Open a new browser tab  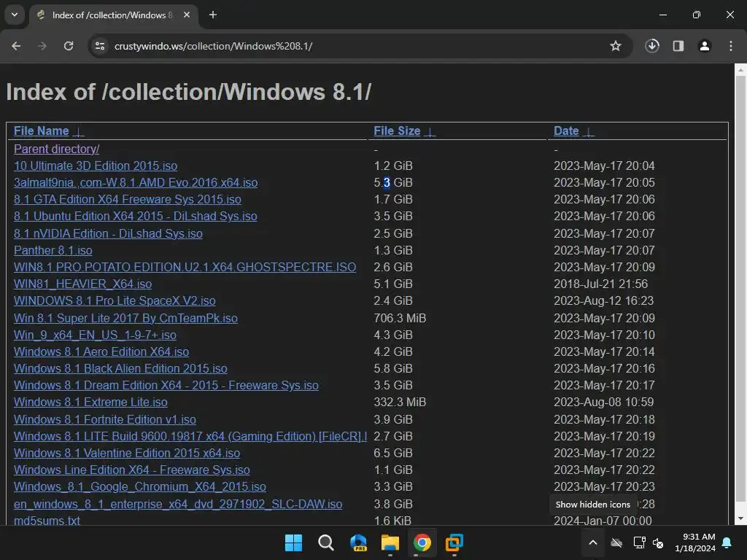coord(213,15)
